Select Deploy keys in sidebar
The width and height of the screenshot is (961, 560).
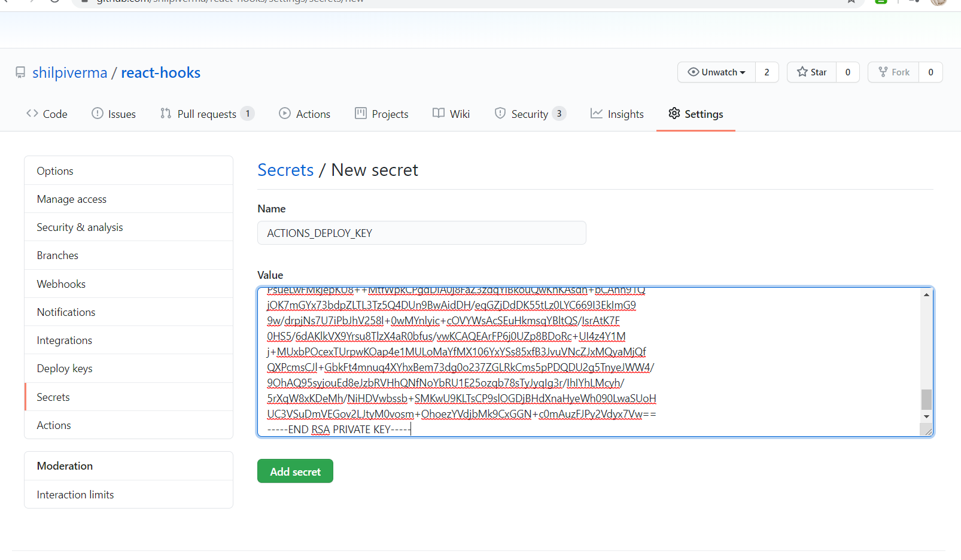coord(129,369)
